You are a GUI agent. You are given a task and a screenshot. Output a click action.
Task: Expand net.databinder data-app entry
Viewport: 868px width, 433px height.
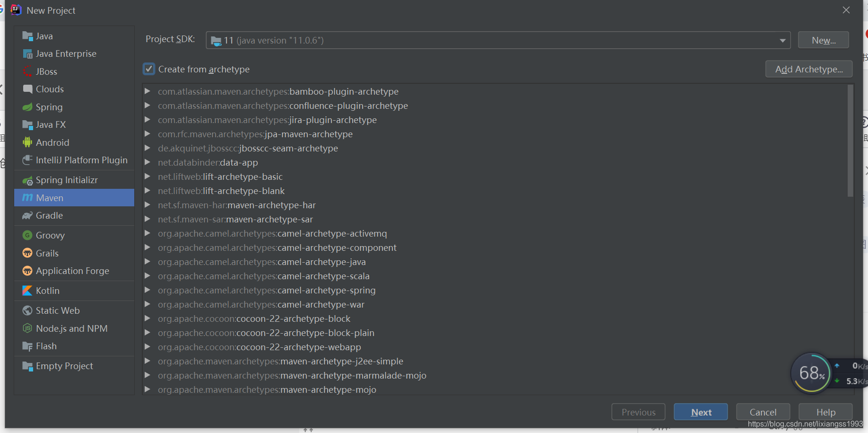(148, 162)
